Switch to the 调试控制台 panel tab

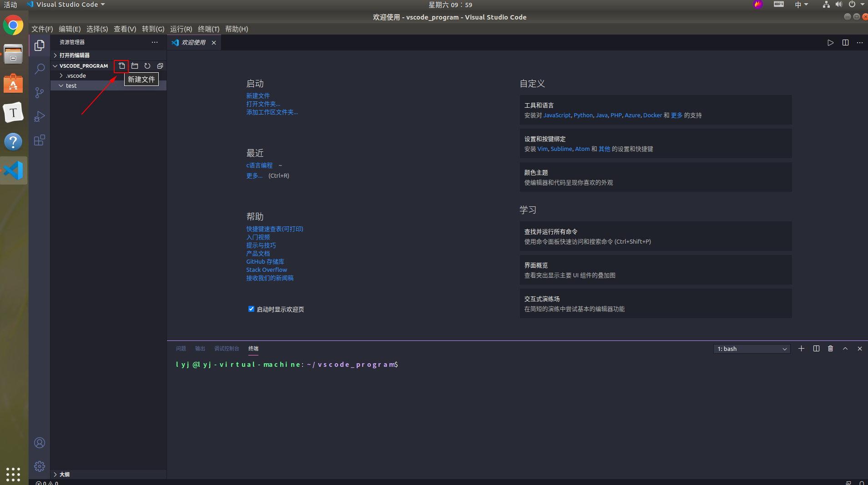click(x=227, y=349)
